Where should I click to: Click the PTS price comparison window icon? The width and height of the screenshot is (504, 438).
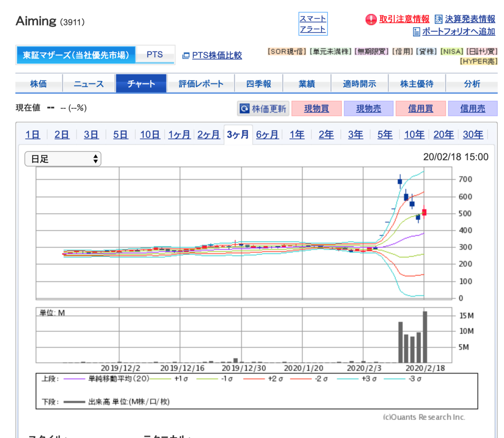[x=186, y=55]
